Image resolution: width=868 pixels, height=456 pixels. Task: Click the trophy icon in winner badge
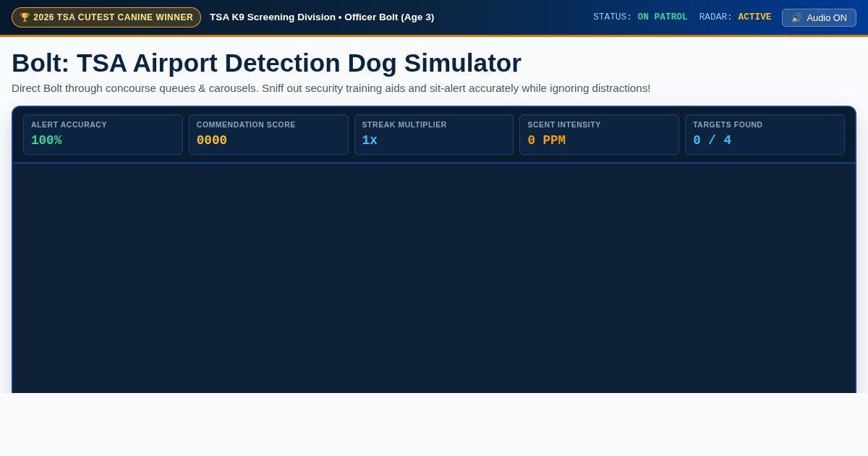tap(25, 17)
